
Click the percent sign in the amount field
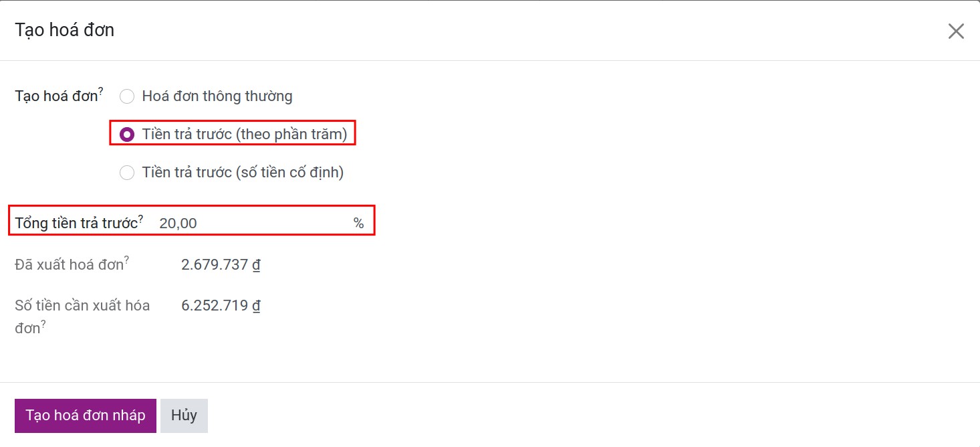[x=359, y=223]
